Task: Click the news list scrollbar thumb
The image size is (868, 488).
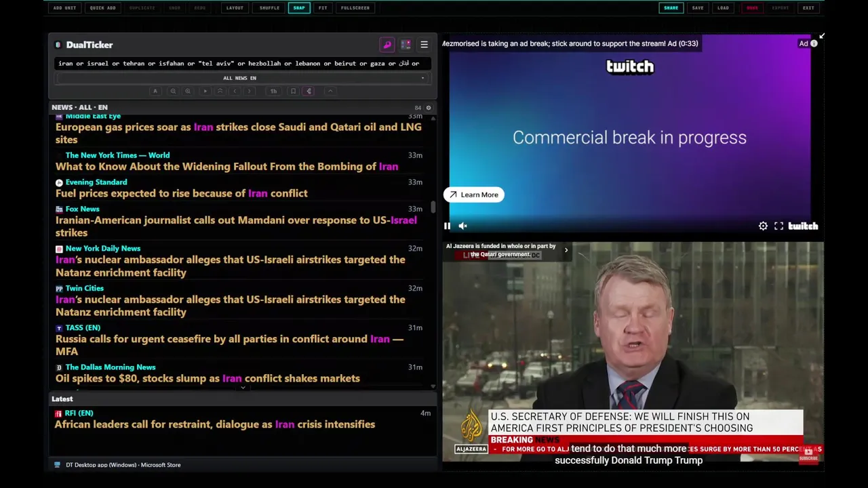Action: pos(433,207)
